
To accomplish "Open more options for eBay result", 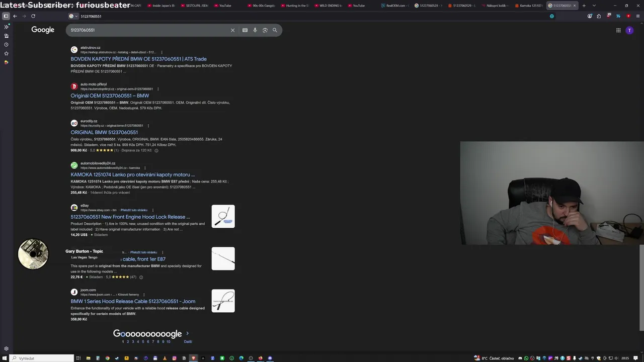I will (152, 210).
